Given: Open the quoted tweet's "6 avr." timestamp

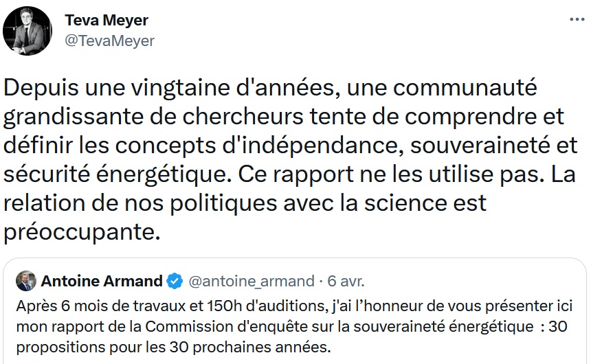Looking at the screenshot, I should 346,281.
